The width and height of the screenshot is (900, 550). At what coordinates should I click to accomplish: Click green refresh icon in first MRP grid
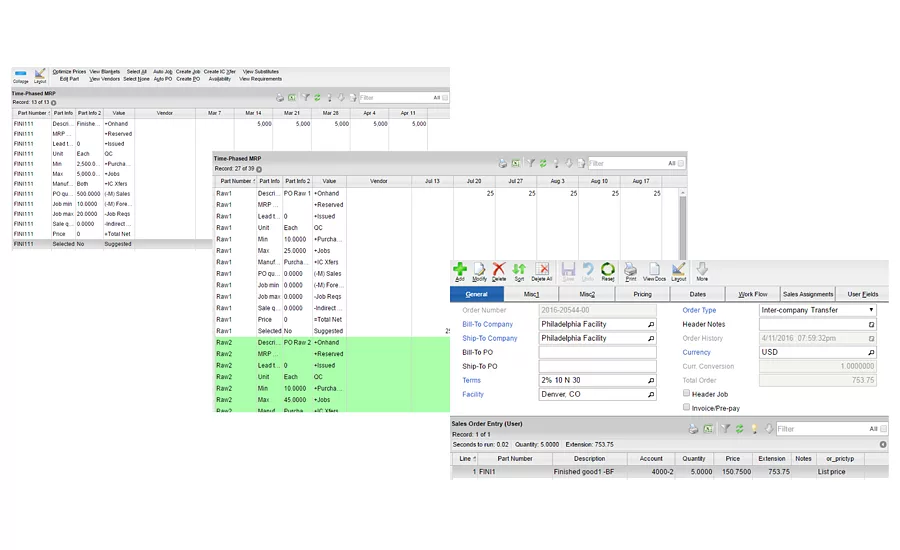(x=317, y=98)
